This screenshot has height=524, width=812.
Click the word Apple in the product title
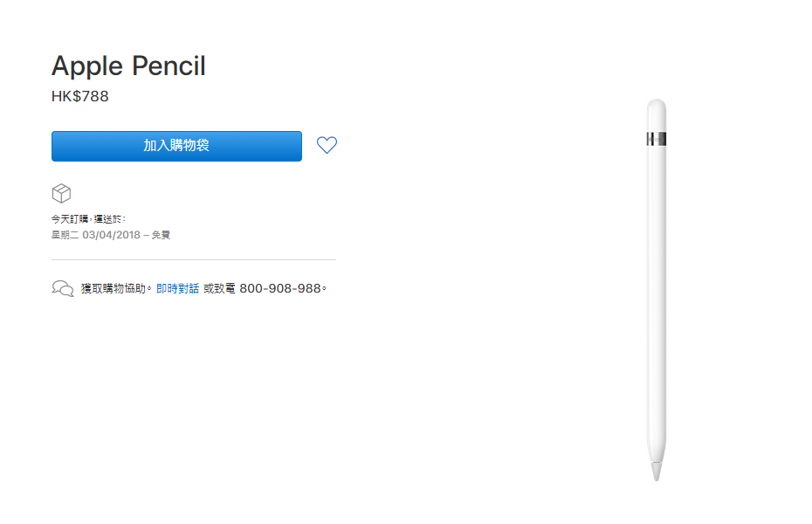tap(87, 66)
